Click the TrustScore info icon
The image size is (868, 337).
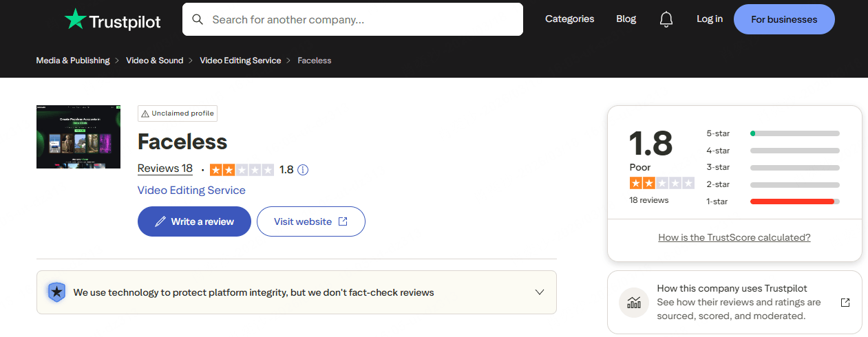point(303,169)
